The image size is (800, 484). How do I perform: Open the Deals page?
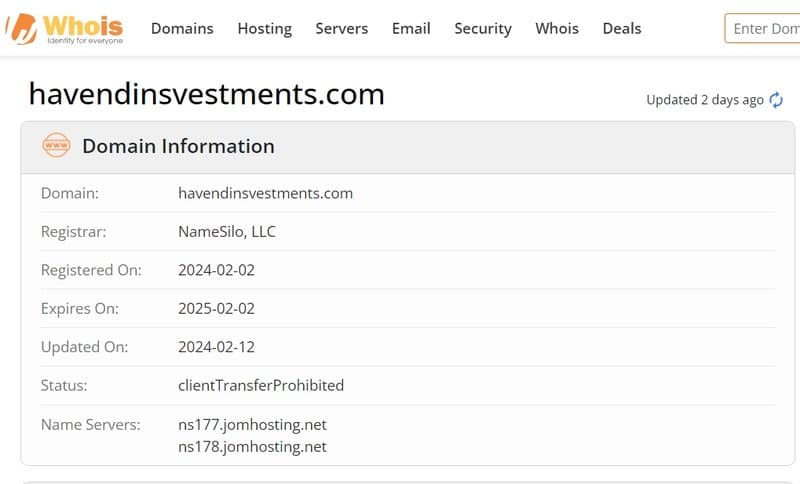tap(622, 29)
